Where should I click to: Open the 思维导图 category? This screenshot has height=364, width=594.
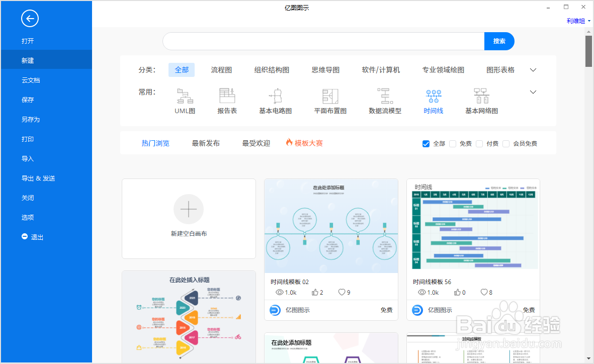pos(325,70)
